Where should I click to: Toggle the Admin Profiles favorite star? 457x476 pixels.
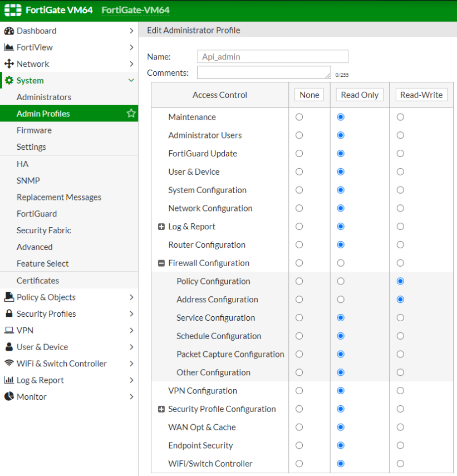click(x=131, y=114)
